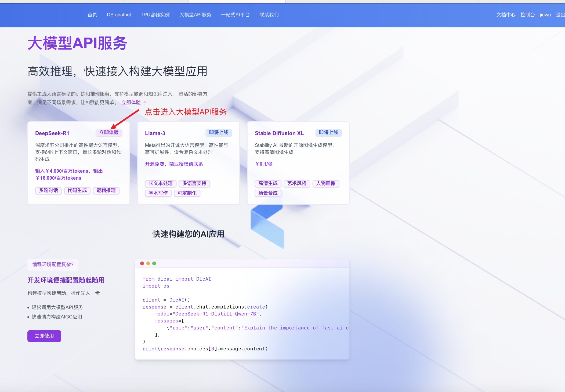
Task: Open 一站式AI平台 from the top navigation
Action: [235, 15]
